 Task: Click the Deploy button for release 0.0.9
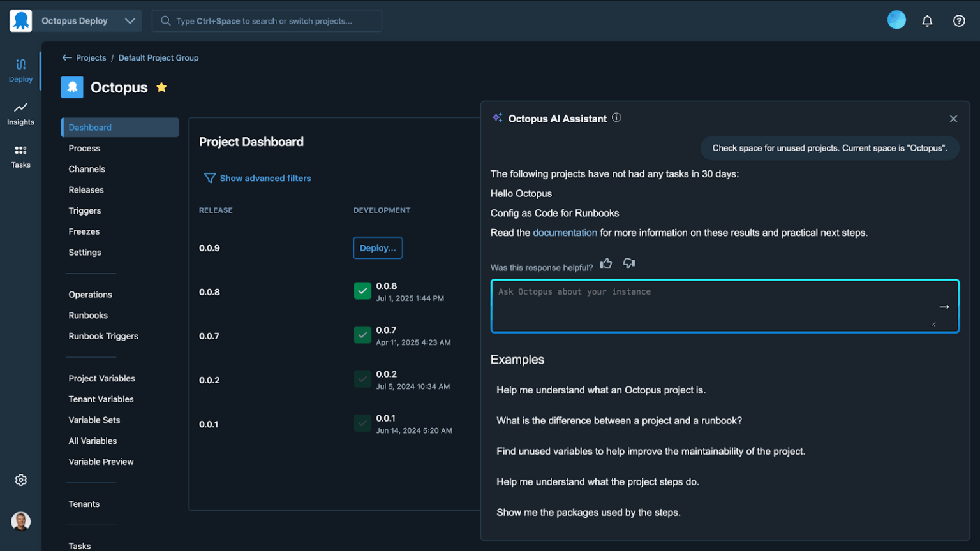(x=377, y=248)
